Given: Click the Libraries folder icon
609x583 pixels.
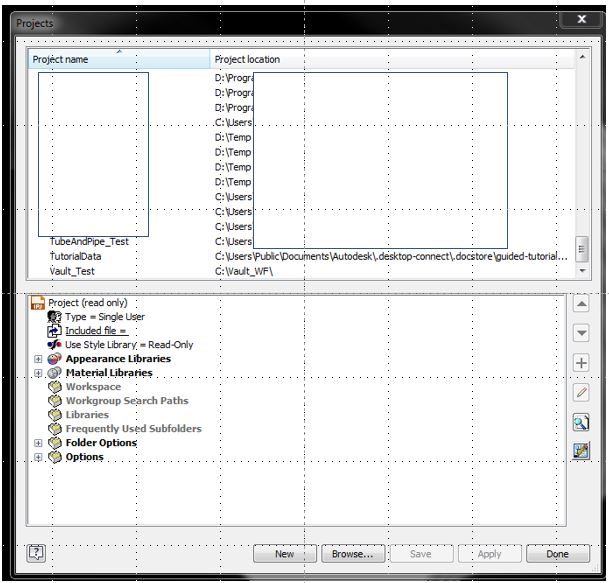Looking at the screenshot, I should pos(55,414).
